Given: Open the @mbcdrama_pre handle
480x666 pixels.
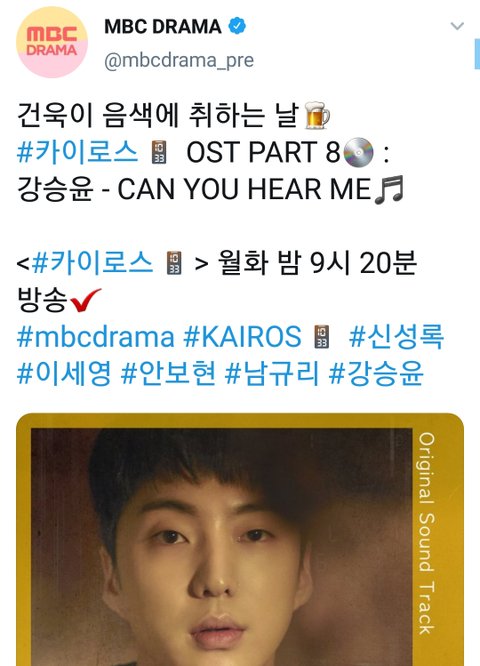Looking at the screenshot, I should pyautogui.click(x=179, y=60).
